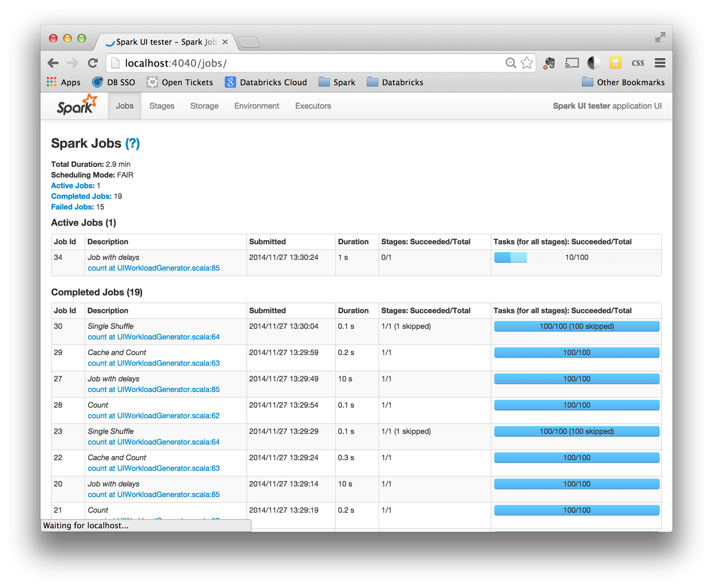713x588 pixels.
Task: Reload the page with refresh icon
Action: pos(93,63)
